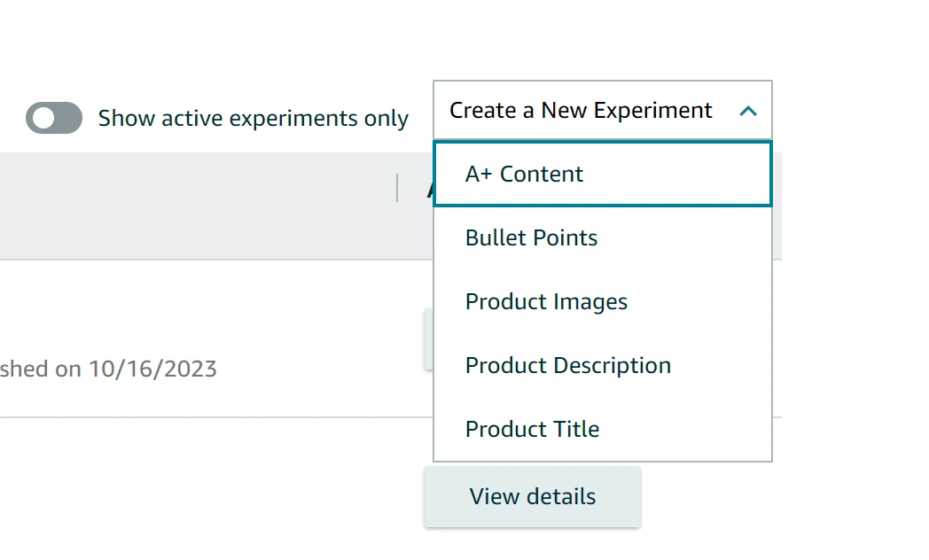Click the partially hidden column header beside the divider
Image resolution: width=929 pixels, height=560 pixels.
pyautogui.click(x=429, y=188)
